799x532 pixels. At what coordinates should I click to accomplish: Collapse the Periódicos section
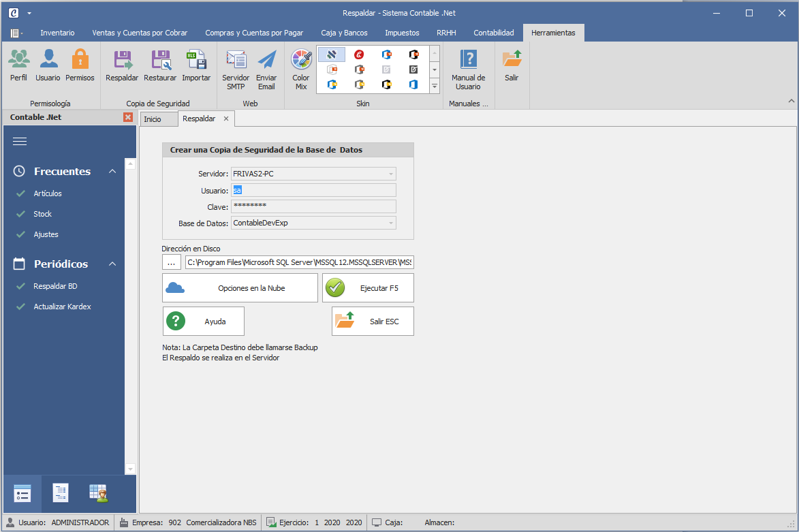pos(112,264)
